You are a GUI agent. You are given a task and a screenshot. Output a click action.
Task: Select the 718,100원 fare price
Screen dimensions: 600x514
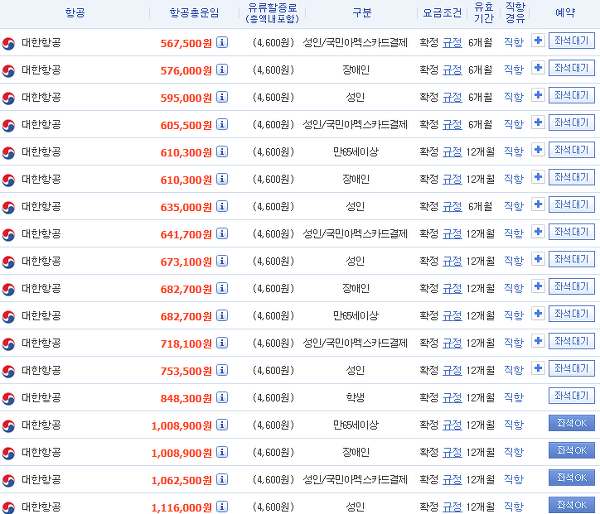186,344
